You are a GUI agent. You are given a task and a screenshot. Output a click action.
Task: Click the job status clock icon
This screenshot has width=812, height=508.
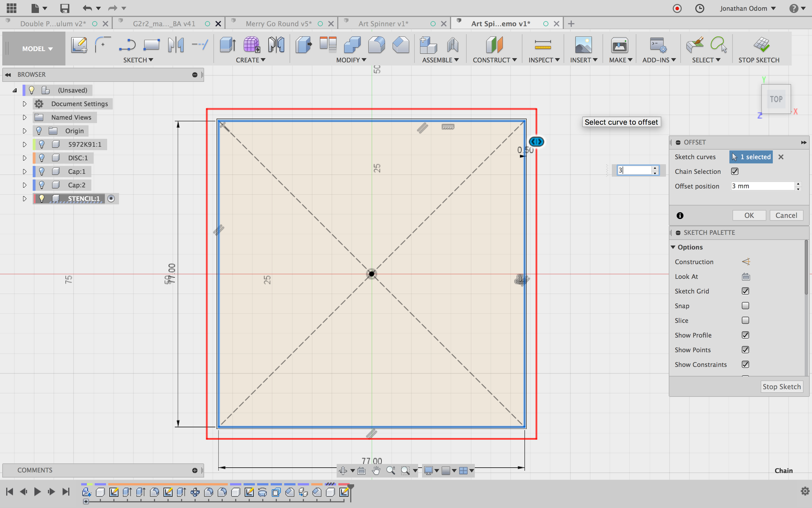(699, 8)
